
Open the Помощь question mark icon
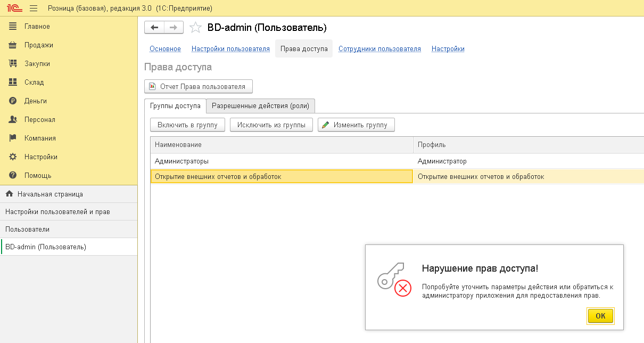tap(13, 176)
